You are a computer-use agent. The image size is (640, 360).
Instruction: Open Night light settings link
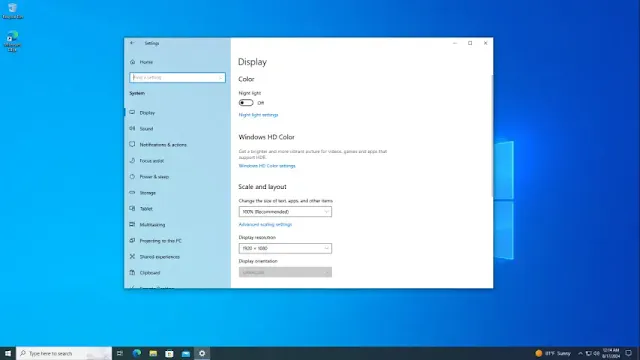tap(258, 115)
